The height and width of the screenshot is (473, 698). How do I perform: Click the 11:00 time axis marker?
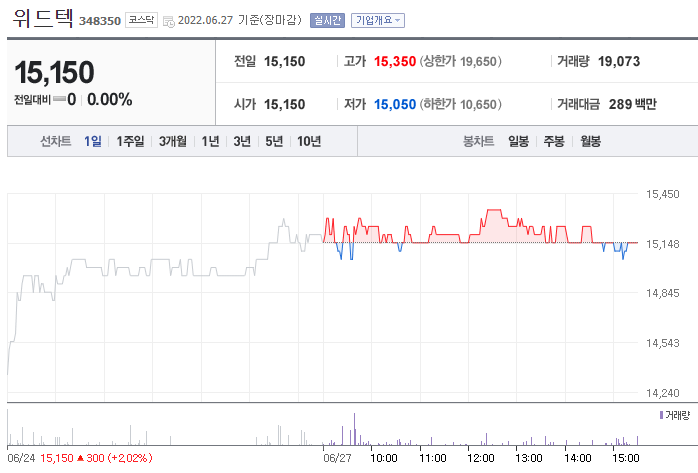[x=433, y=458]
